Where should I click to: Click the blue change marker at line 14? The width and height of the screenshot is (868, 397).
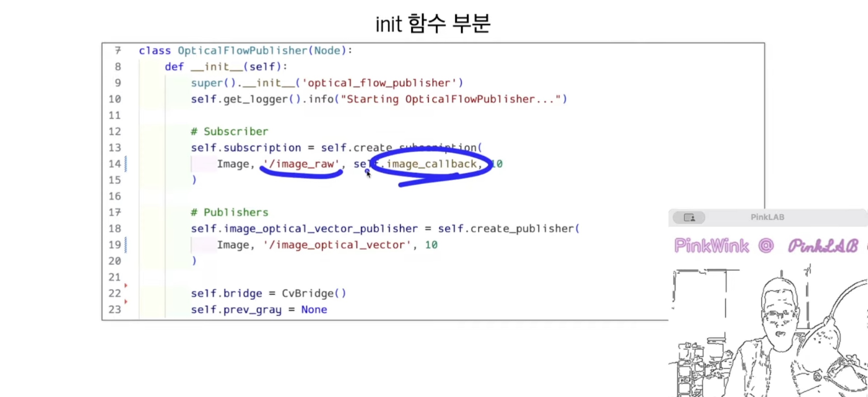[126, 164]
